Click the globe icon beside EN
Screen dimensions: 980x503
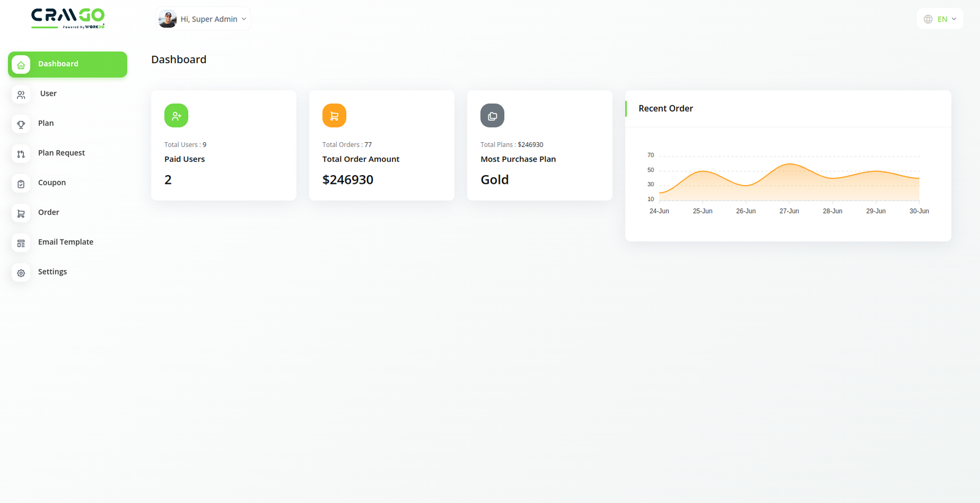[928, 19]
